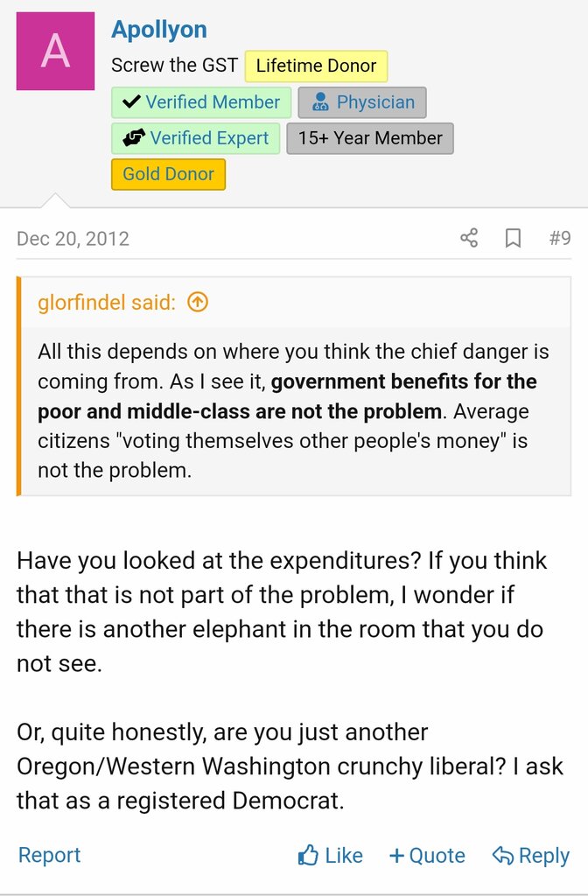588x896 pixels.
Task: Open Apollyon's avatar thumbnail
Action: click(x=55, y=52)
